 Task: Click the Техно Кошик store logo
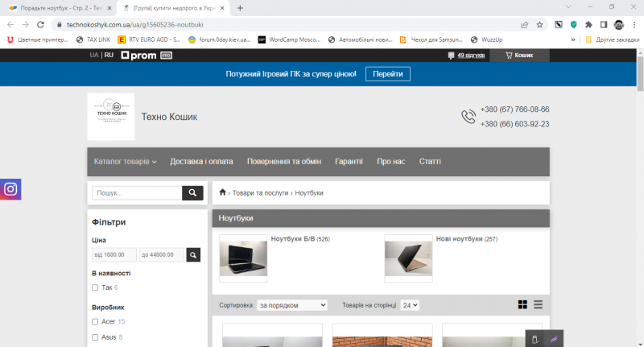(111, 117)
